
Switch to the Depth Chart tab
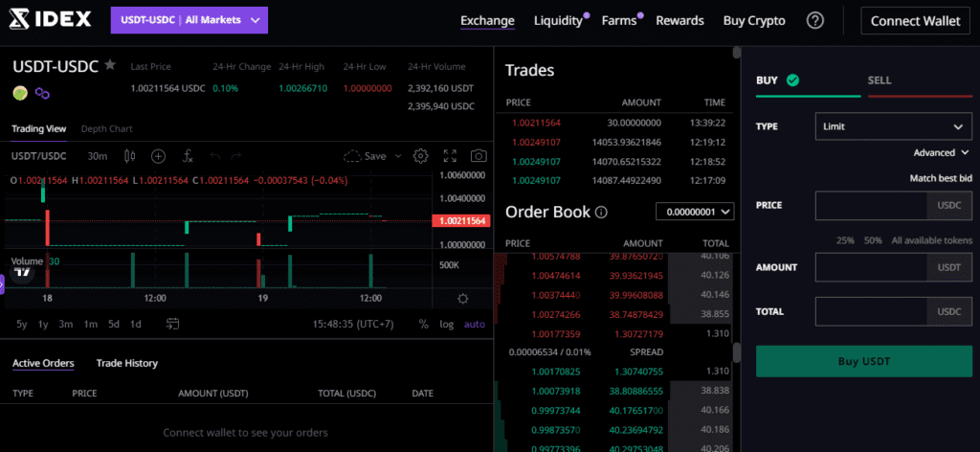(107, 128)
